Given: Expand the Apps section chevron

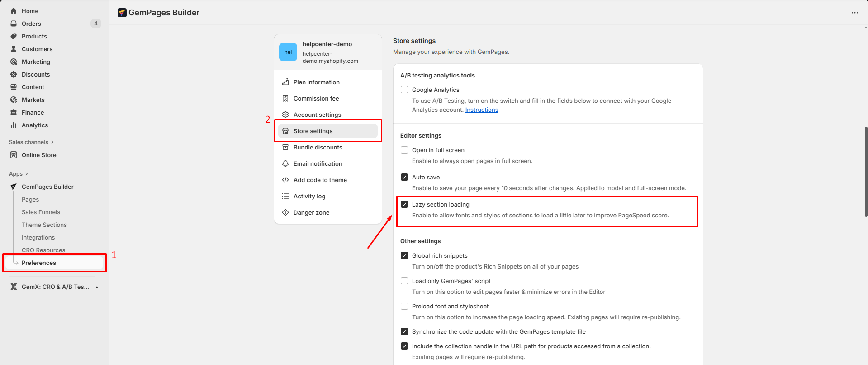Looking at the screenshot, I should point(27,174).
